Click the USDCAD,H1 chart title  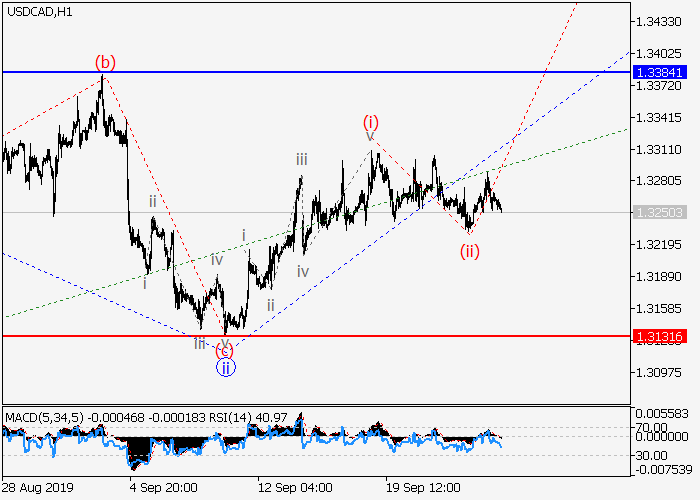coord(36,10)
